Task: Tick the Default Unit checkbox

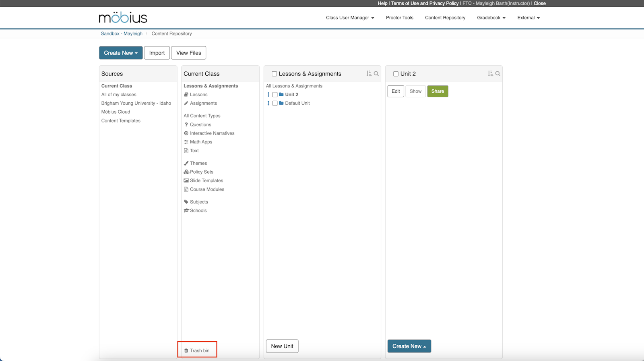Action: 275,104
